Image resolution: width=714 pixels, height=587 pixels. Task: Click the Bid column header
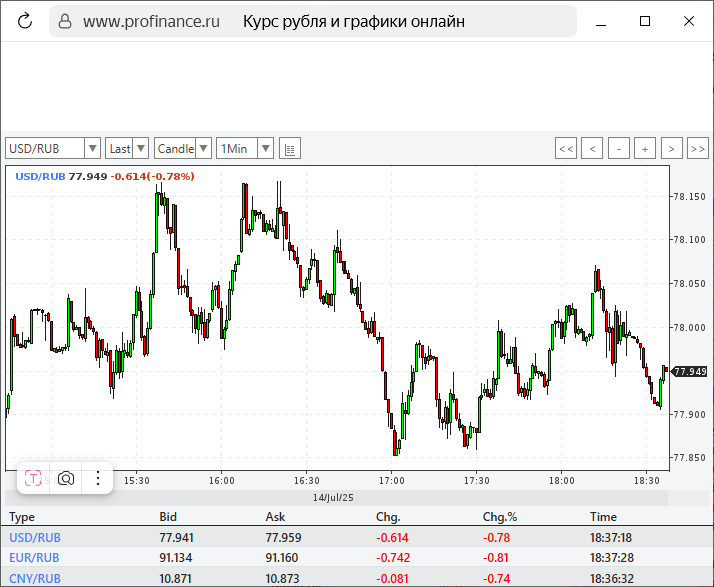tap(168, 517)
